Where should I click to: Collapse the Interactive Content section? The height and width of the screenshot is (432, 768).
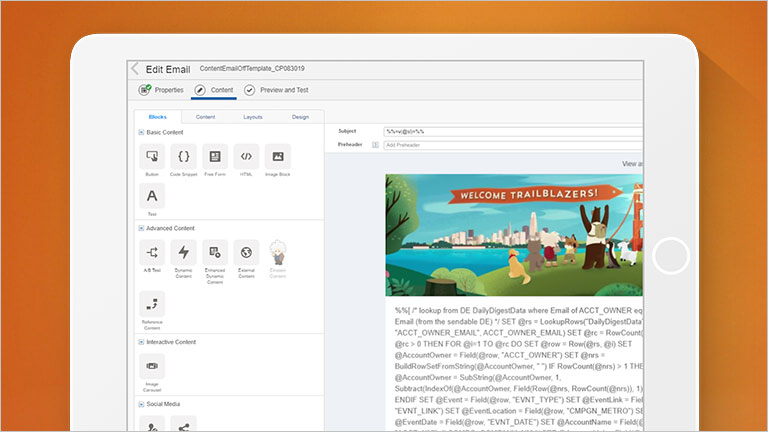tap(141, 342)
